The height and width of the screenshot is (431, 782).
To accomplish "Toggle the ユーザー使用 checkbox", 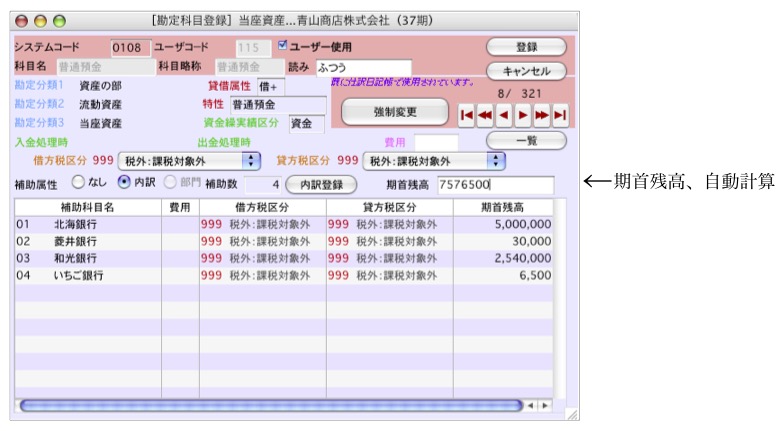I will (x=283, y=46).
